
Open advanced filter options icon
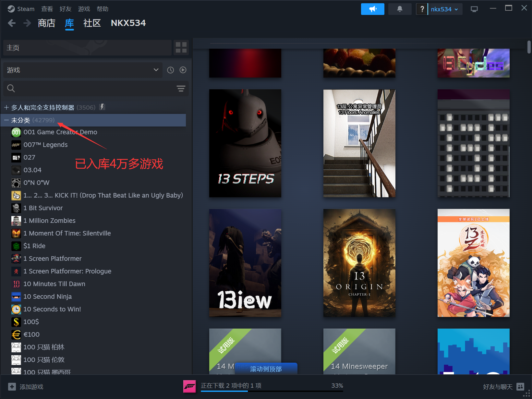pos(181,88)
